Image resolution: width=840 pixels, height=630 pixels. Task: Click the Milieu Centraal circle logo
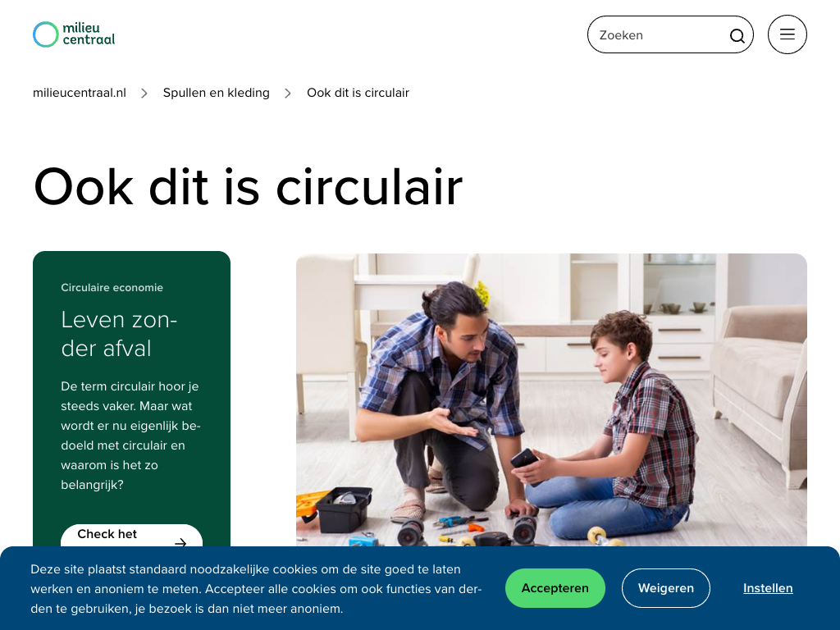click(x=46, y=34)
